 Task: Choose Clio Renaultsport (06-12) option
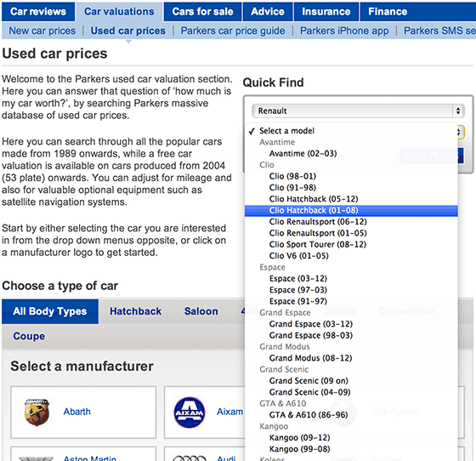pyautogui.click(x=318, y=222)
